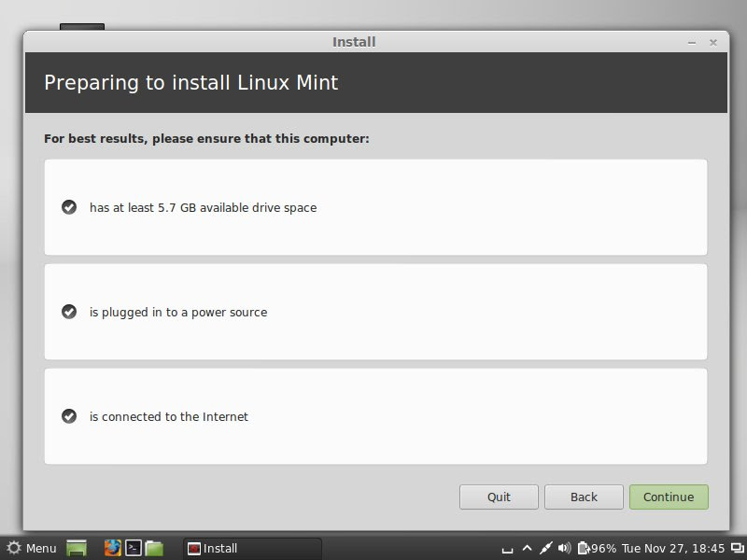The height and width of the screenshot is (560, 747).
Task: Open the Terminal launcher in panel
Action: point(133,548)
